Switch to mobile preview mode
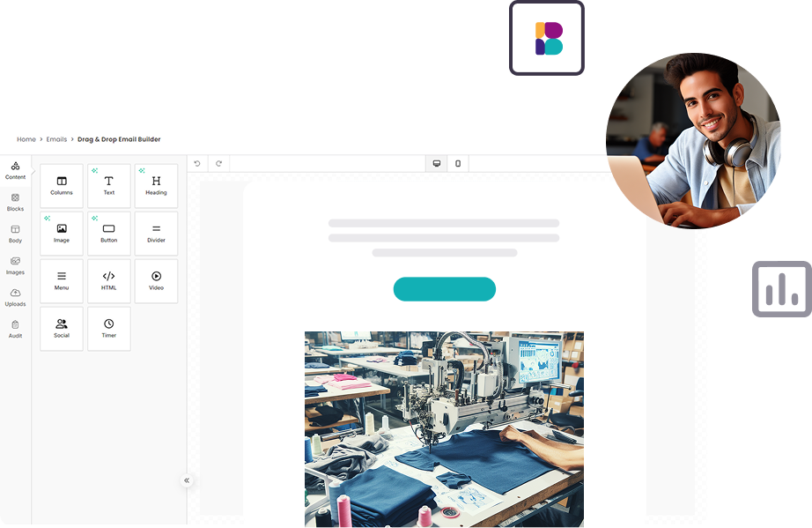 [x=458, y=163]
